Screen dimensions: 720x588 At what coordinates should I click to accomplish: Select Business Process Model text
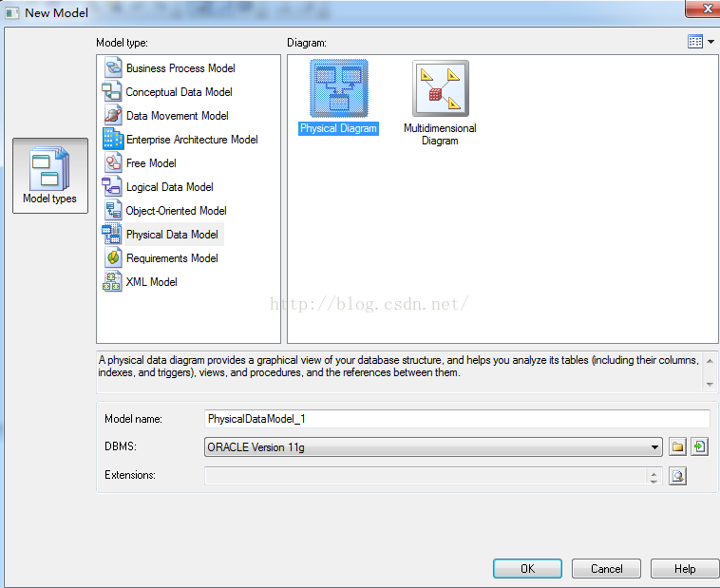pyautogui.click(x=180, y=68)
